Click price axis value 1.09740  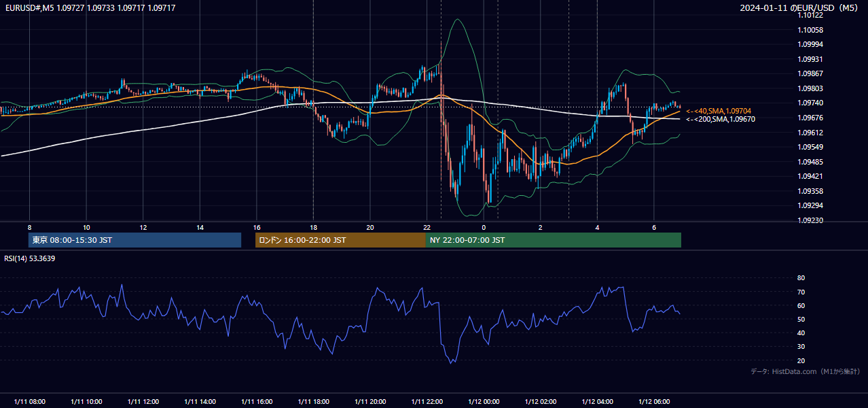(x=810, y=103)
